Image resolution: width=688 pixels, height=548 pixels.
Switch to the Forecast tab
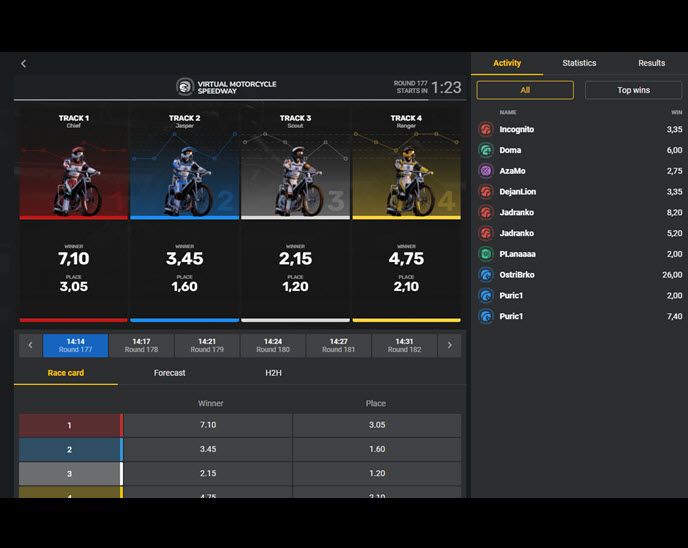[x=169, y=373]
